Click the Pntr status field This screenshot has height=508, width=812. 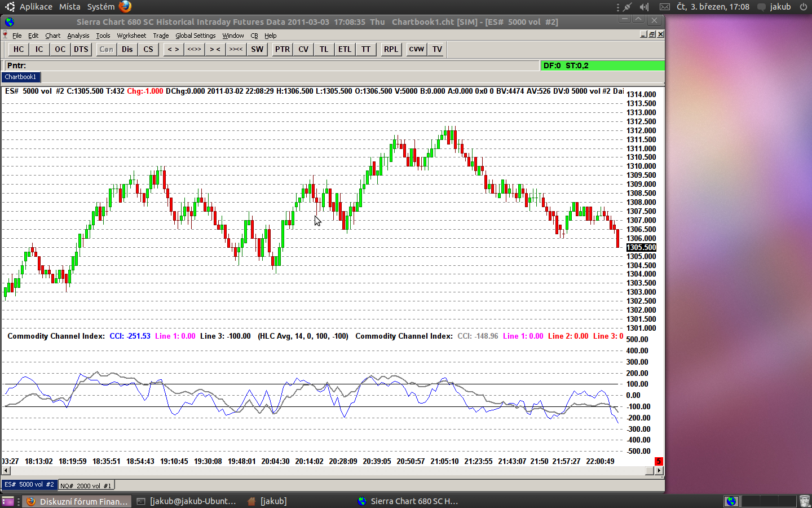coord(272,65)
